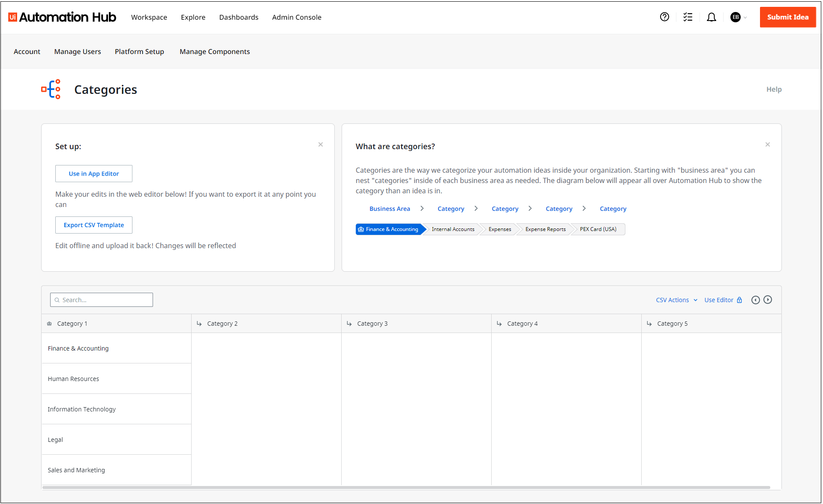823x504 pixels.
Task: Click Use in App Editor button
Action: click(94, 174)
